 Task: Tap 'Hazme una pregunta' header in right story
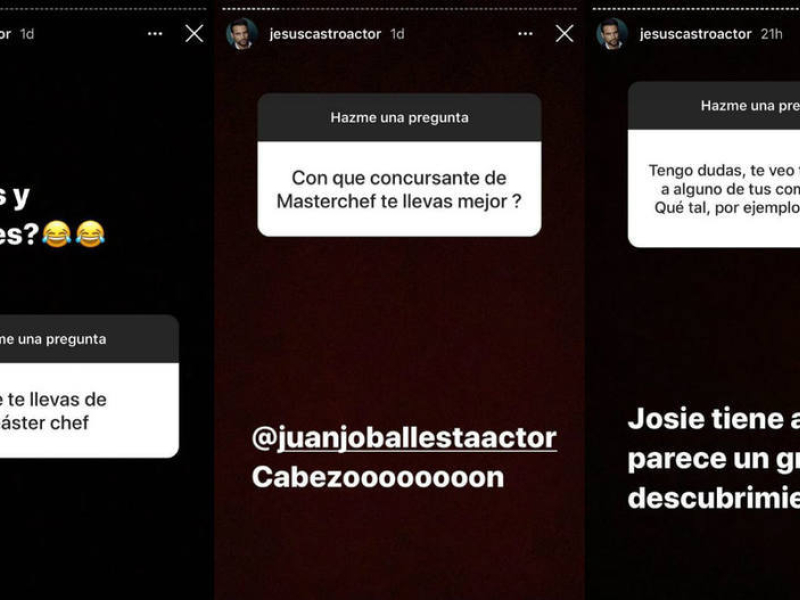714,106
